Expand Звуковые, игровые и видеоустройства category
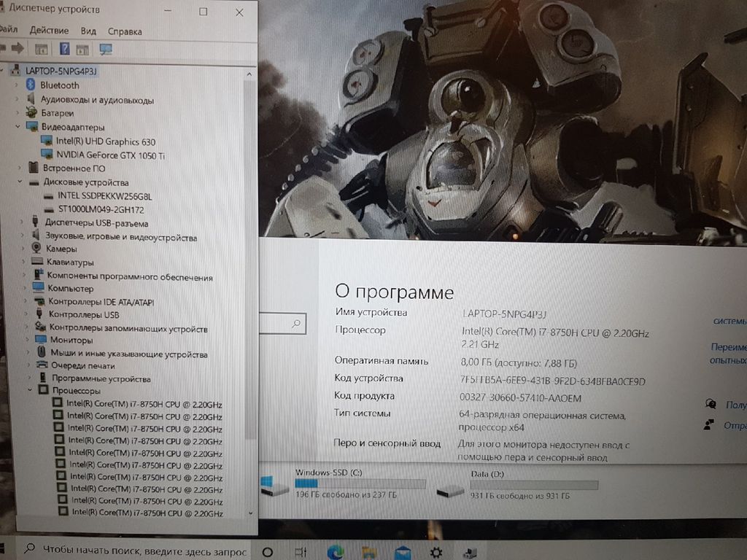The image size is (747, 560). (22, 236)
